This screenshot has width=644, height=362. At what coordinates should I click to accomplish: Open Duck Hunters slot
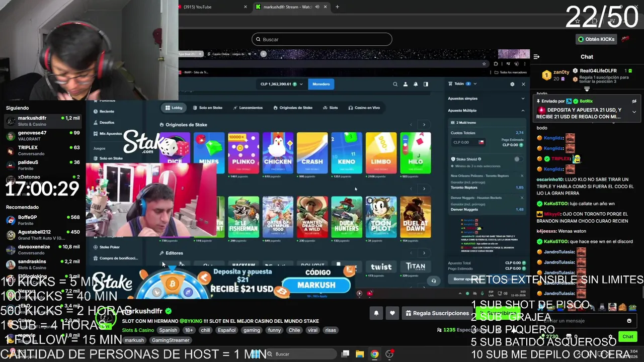click(x=346, y=217)
